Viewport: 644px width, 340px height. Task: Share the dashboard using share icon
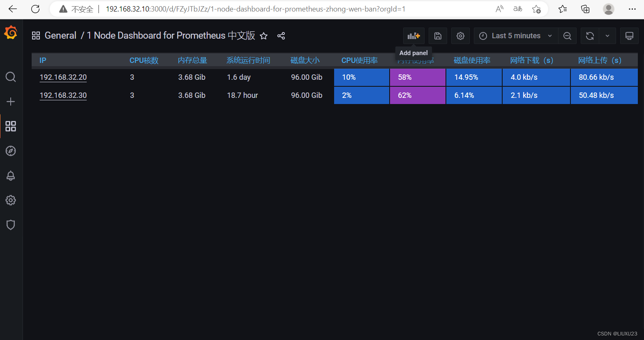(x=281, y=36)
